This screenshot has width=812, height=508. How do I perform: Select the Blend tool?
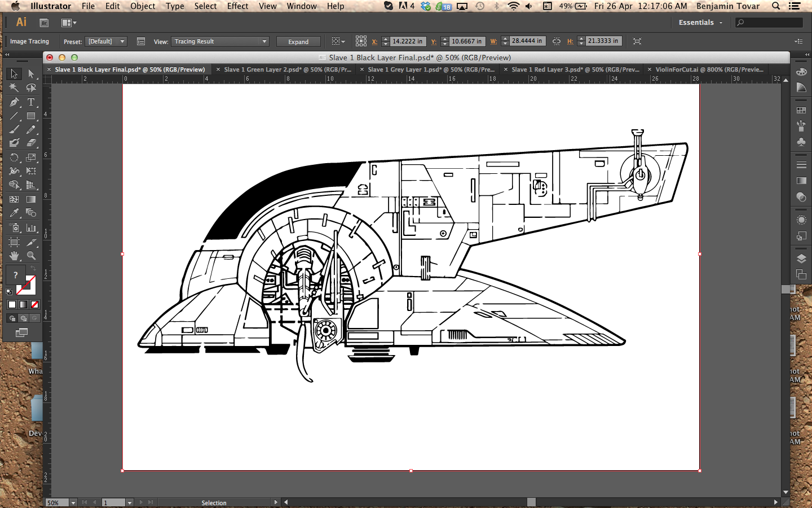(31, 213)
